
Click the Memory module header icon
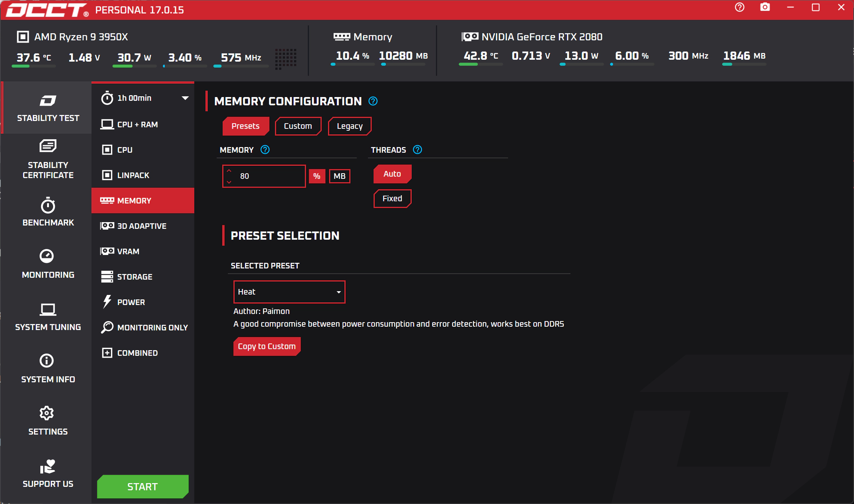tap(341, 37)
